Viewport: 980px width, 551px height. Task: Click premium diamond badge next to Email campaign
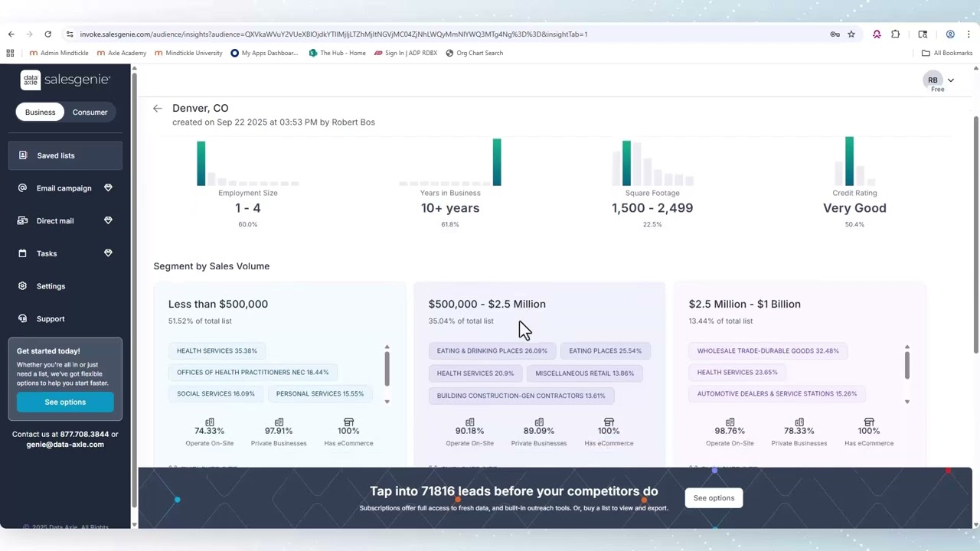[x=108, y=188]
